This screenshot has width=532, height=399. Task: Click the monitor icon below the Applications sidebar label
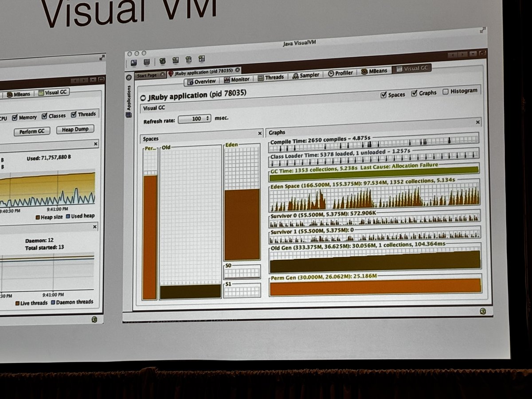[x=129, y=114]
